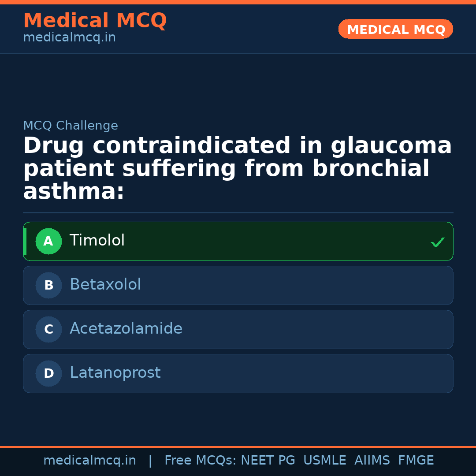Click the glaucoma question heading text
The height and width of the screenshot is (476, 476).
[237, 169]
